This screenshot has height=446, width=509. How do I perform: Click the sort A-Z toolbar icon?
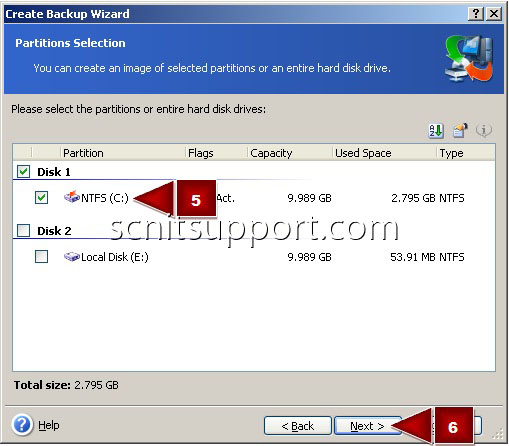pos(436,130)
